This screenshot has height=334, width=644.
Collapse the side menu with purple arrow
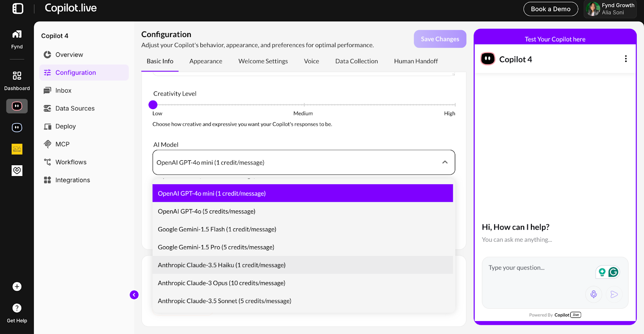point(134,295)
